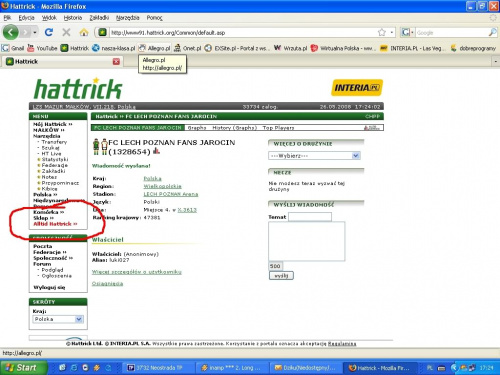Open the Zakładki menu
This screenshot has width=500, height=375.
[x=99, y=18]
